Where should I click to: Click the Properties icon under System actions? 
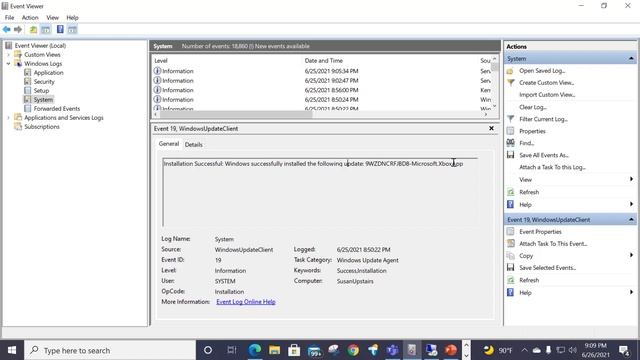tap(511, 131)
